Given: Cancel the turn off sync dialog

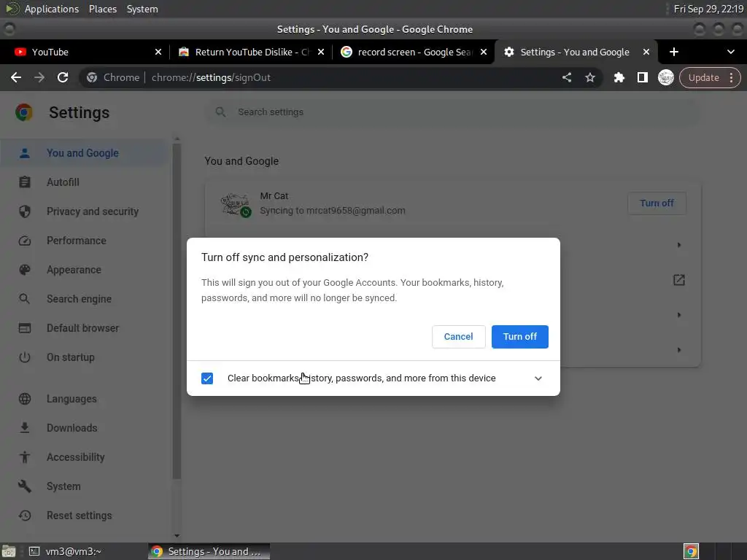Looking at the screenshot, I should [x=458, y=337].
